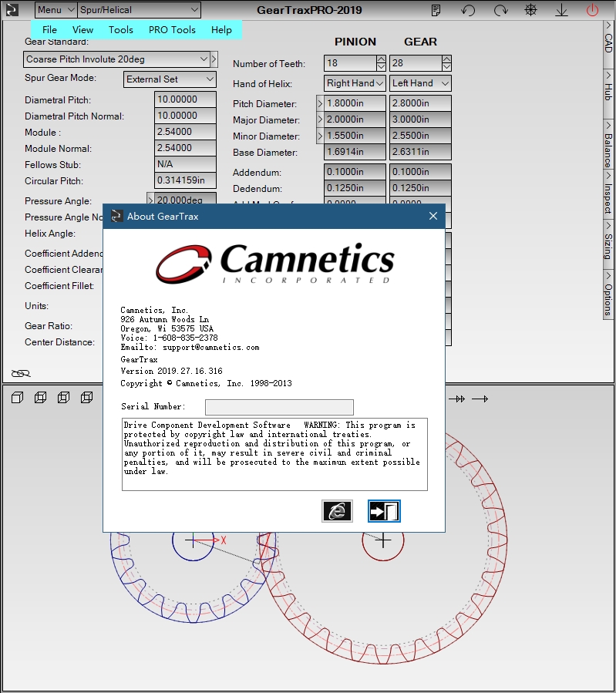The image size is (616, 693).
Task: Increase pinion Number of Teeth with up arrow
Action: coord(381,59)
